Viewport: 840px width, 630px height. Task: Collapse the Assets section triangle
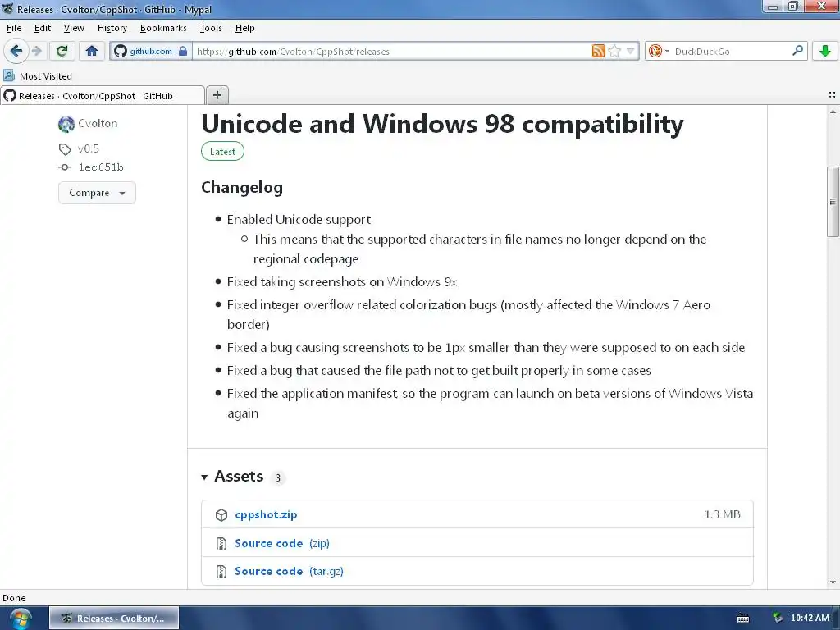tap(204, 477)
